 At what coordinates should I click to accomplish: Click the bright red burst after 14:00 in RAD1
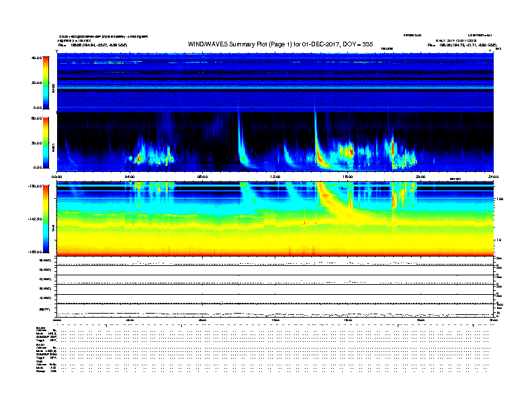(319, 156)
